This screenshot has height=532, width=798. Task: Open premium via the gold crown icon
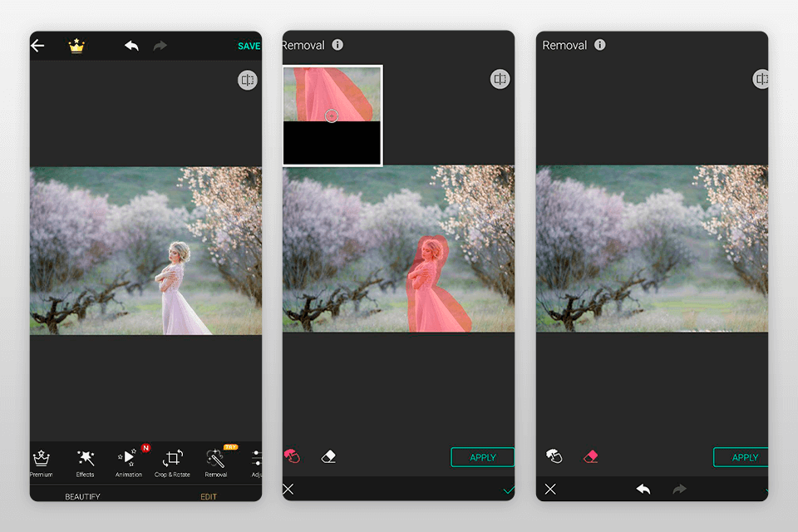tap(76, 47)
